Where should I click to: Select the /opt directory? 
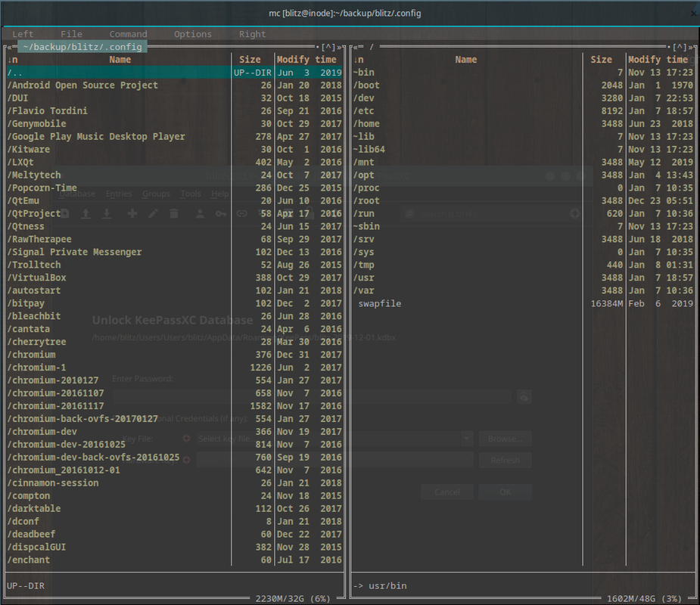[x=523, y=175]
